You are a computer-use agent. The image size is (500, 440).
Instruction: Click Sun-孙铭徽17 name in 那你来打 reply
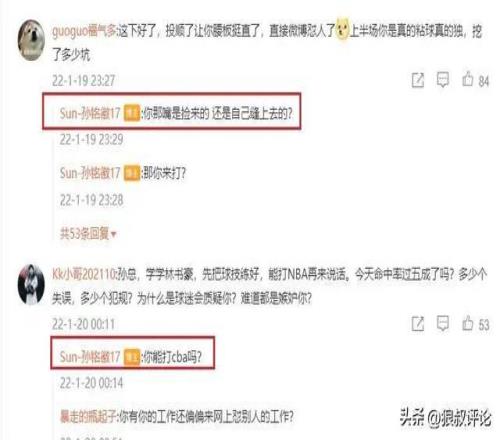point(90,173)
